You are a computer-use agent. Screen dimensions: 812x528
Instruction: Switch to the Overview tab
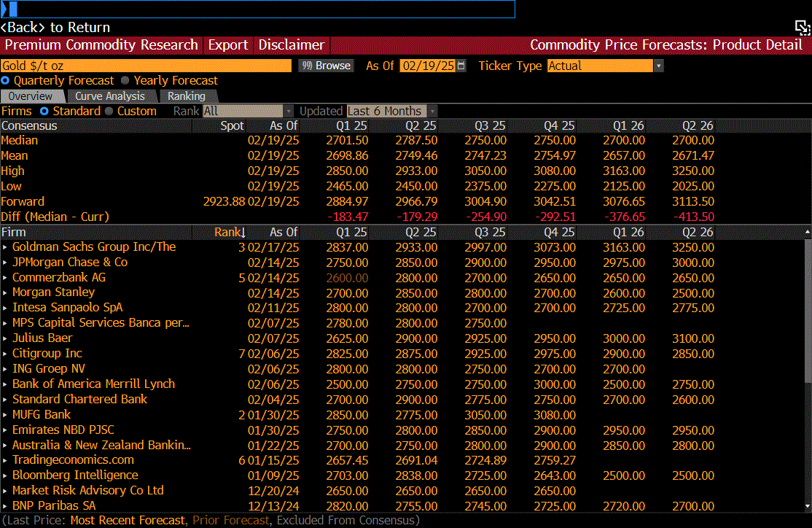click(x=31, y=96)
